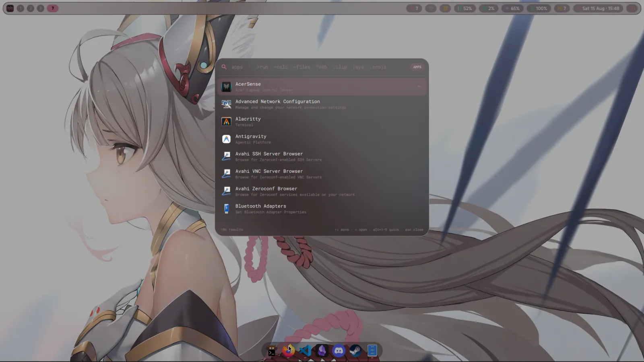Open Advanced Network Configuration result

[x=322, y=104]
